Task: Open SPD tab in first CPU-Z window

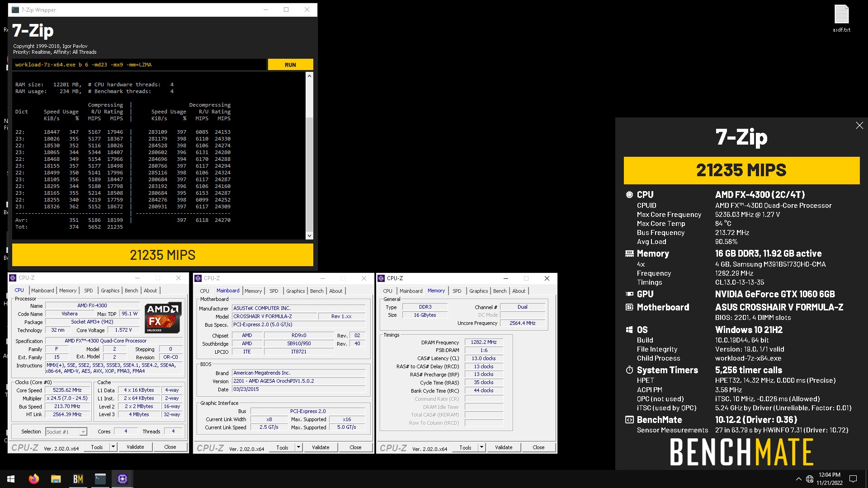Action: tap(89, 291)
